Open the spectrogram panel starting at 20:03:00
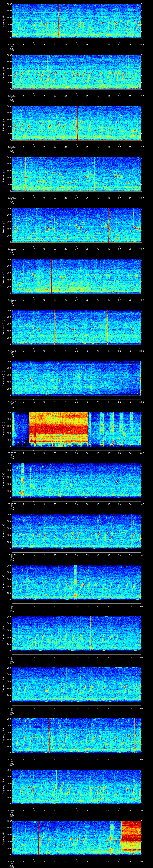This screenshot has height=868, width=153. click(77, 123)
